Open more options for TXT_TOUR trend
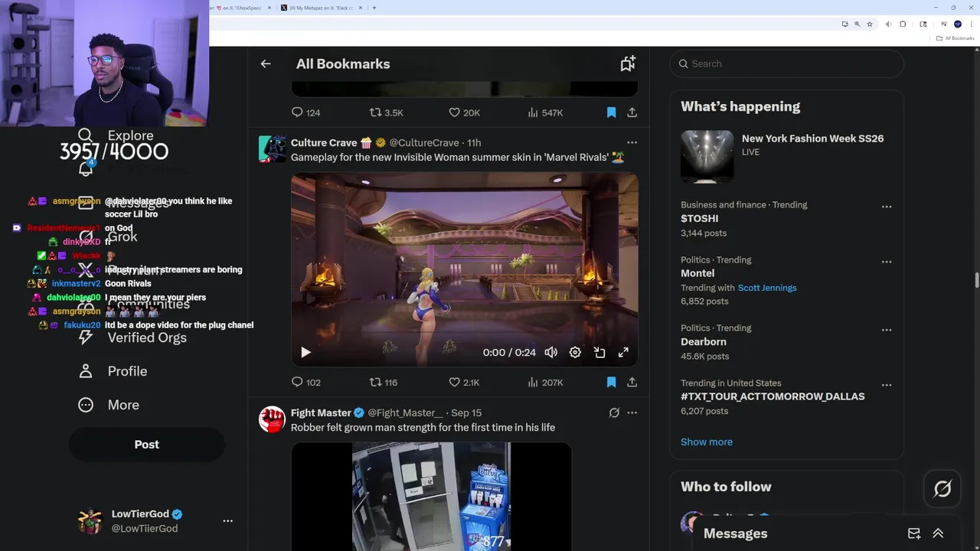This screenshot has height=551, width=980. [x=887, y=385]
